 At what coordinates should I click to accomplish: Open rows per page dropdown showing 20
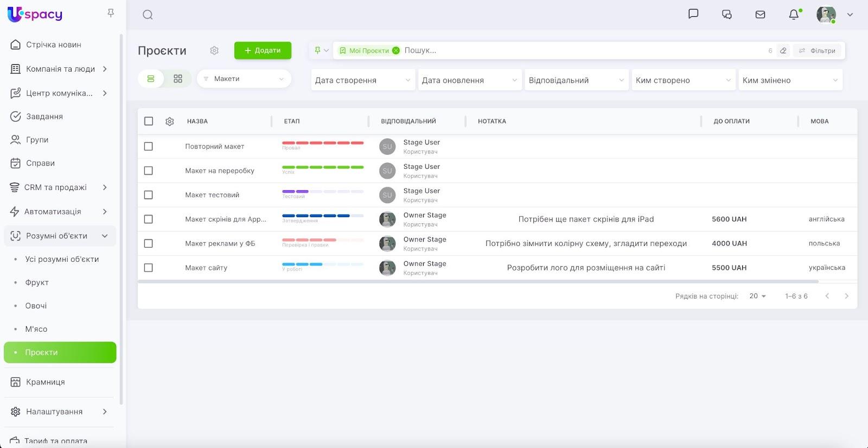click(757, 296)
